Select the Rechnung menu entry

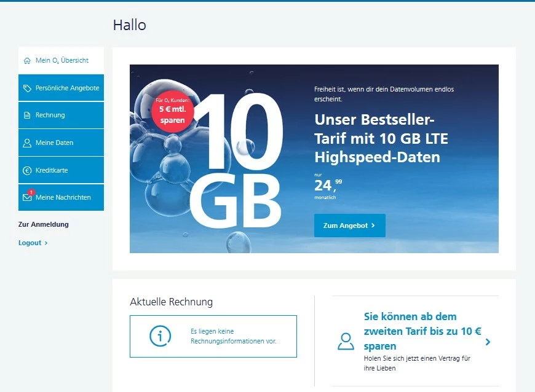(x=61, y=116)
